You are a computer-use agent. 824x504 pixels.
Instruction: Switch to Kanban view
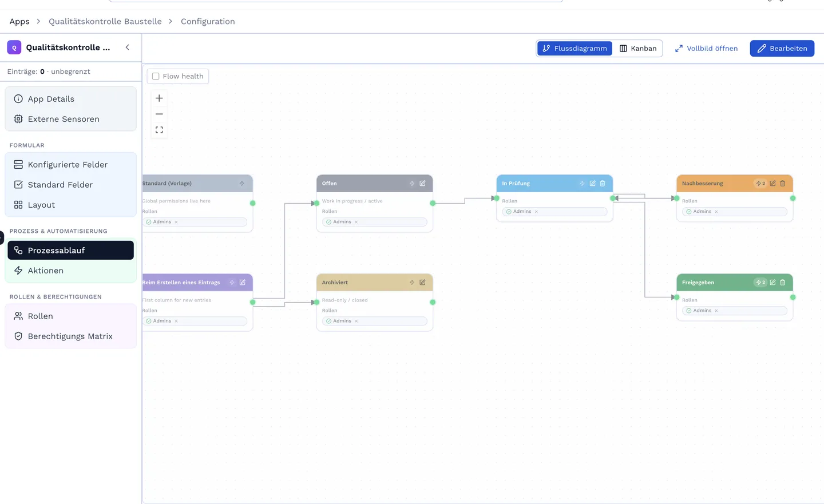click(638, 48)
